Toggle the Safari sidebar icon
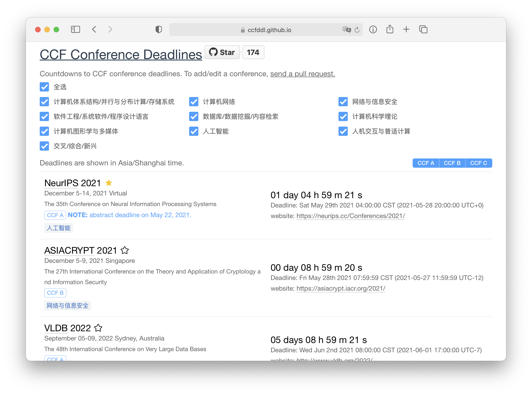 [x=75, y=29]
